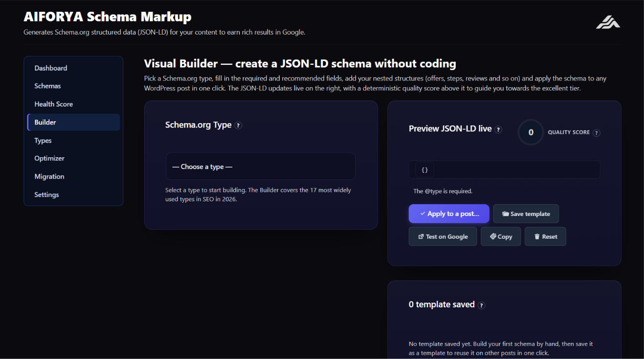This screenshot has height=359, width=644.
Task: Click help icon beside 0 template saved
Action: point(481,305)
